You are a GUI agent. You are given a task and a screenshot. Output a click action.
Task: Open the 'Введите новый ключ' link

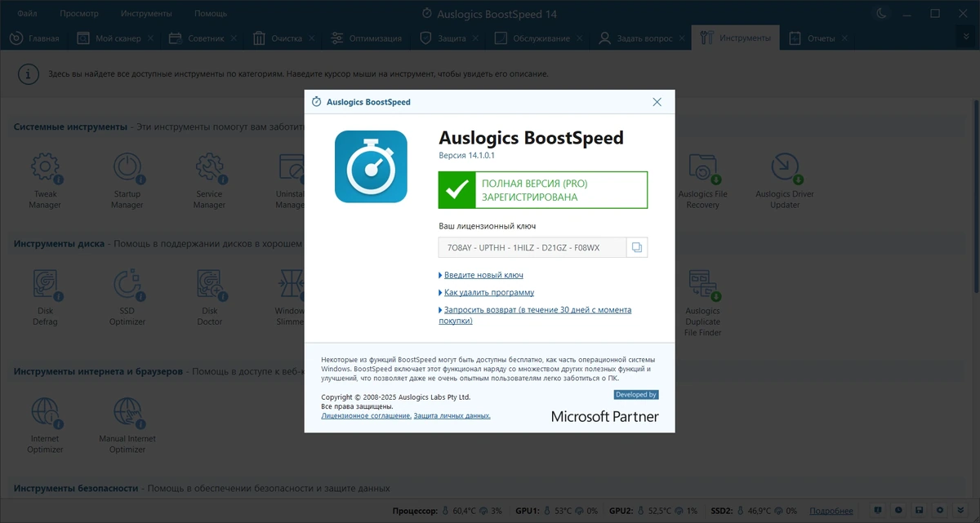coord(483,275)
